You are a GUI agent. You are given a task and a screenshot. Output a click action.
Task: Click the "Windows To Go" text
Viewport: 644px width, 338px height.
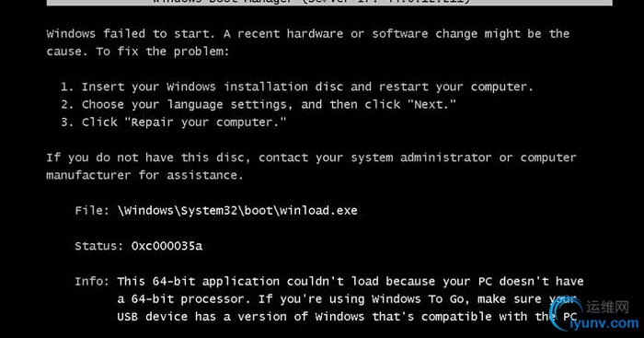click(419, 299)
